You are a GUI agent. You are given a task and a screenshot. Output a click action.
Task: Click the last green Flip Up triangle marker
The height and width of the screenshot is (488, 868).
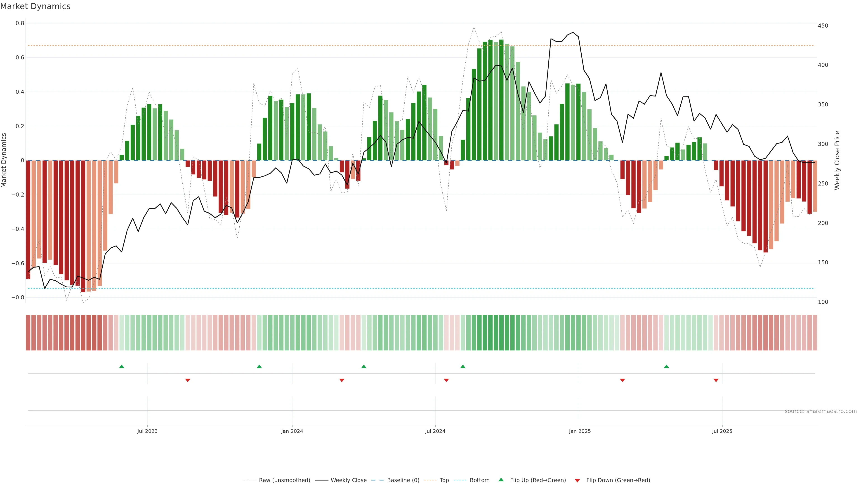(666, 366)
